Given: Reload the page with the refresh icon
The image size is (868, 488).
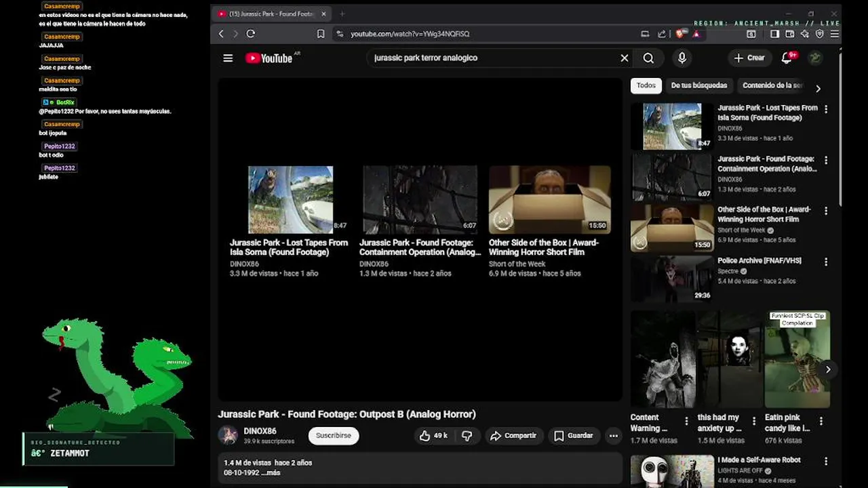Looking at the screenshot, I should tap(251, 34).
